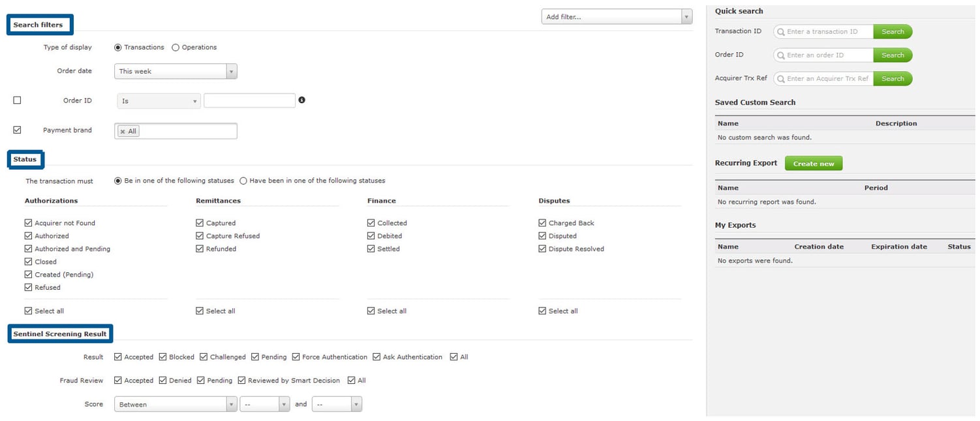
Task: Remove the 'All' payment brand tag
Action: point(123,131)
